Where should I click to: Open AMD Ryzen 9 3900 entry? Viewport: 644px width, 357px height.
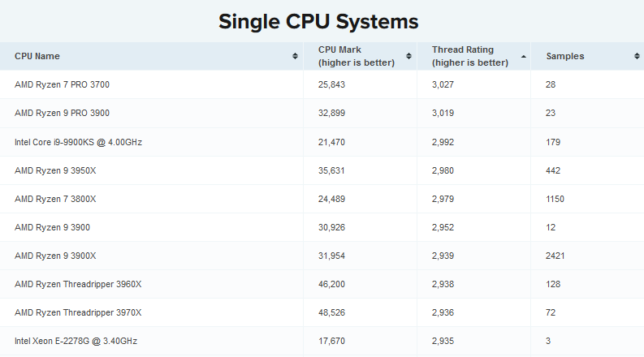pos(52,227)
